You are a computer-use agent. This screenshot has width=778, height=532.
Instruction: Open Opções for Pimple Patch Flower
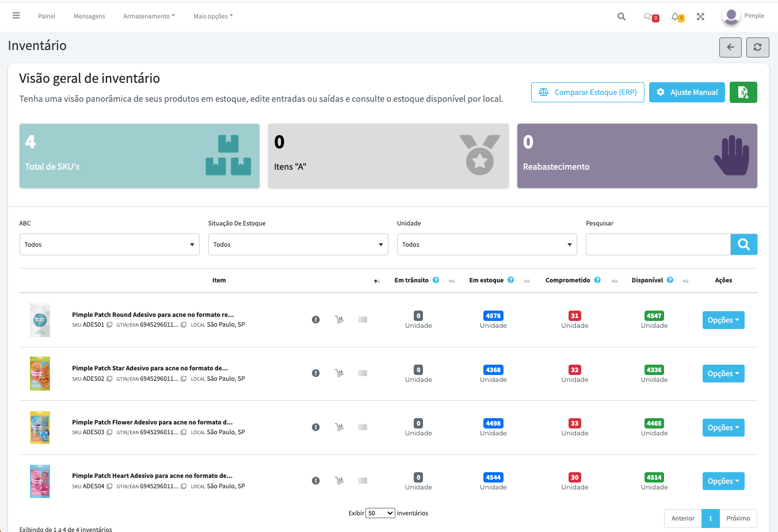[x=723, y=428]
